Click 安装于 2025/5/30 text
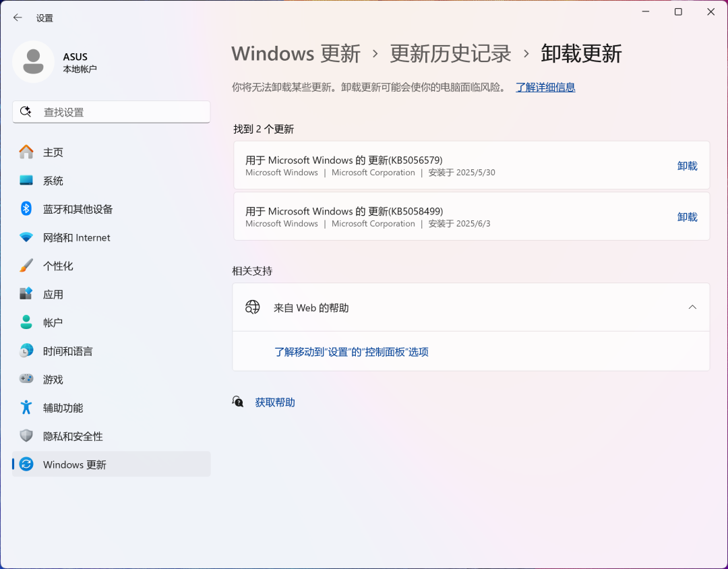The width and height of the screenshot is (728, 569). coord(462,173)
